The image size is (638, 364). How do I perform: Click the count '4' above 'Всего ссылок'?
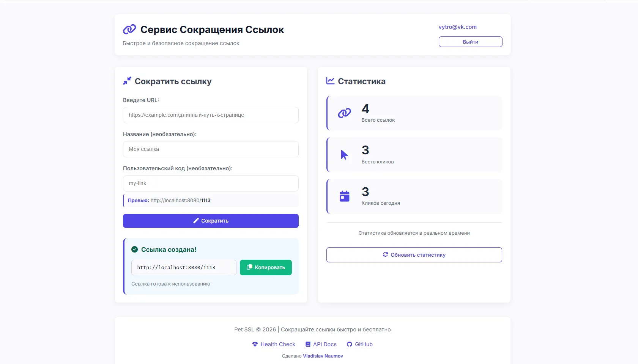coord(365,109)
